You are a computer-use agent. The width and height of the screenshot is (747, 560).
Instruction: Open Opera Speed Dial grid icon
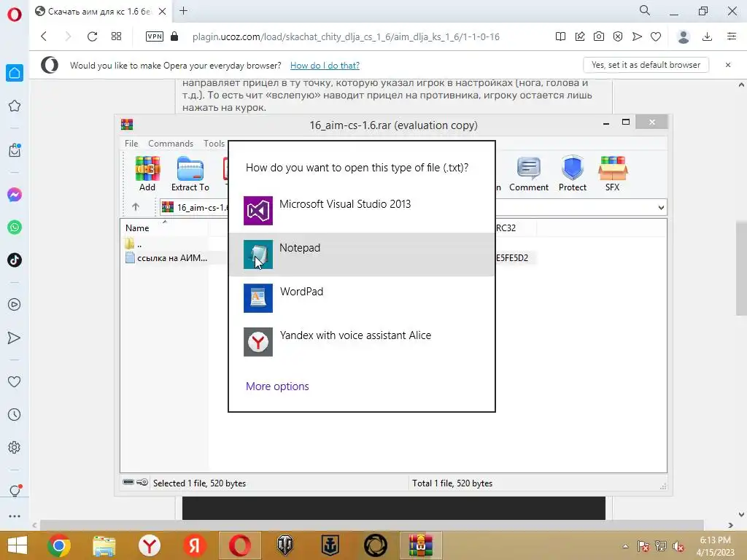coord(116,36)
